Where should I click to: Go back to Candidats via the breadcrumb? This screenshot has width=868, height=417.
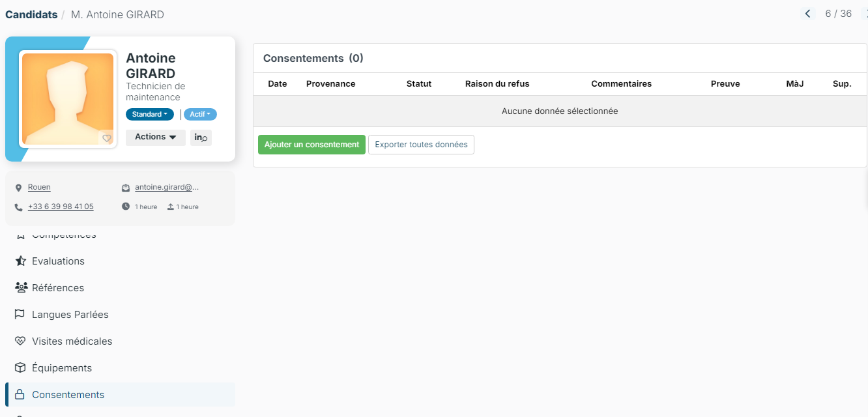(x=31, y=14)
